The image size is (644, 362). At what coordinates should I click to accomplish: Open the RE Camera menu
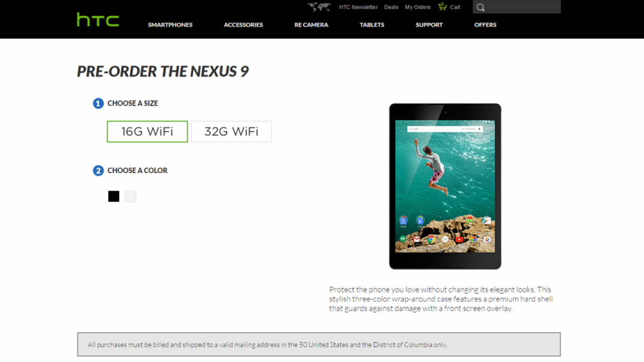(311, 25)
